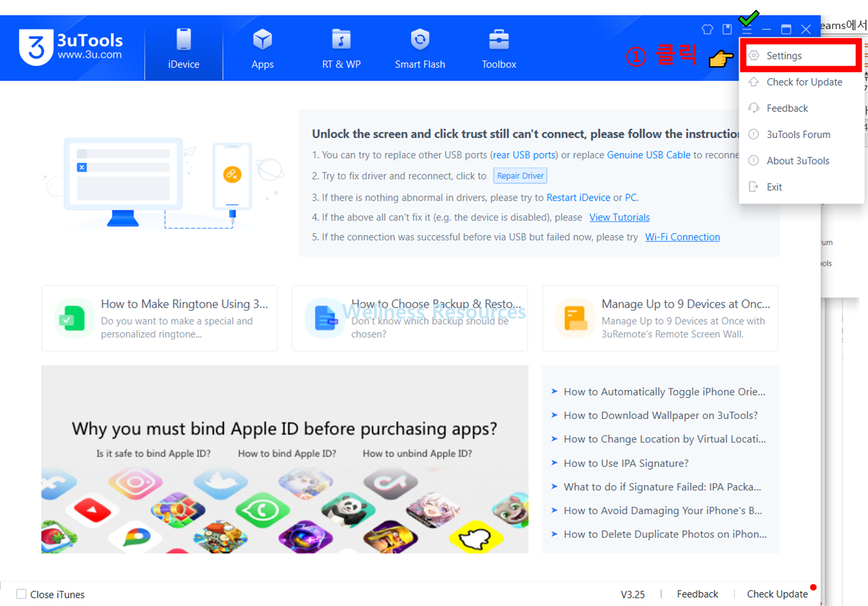The height and width of the screenshot is (606, 868).
Task: Click the Exit door icon
Action: click(753, 187)
